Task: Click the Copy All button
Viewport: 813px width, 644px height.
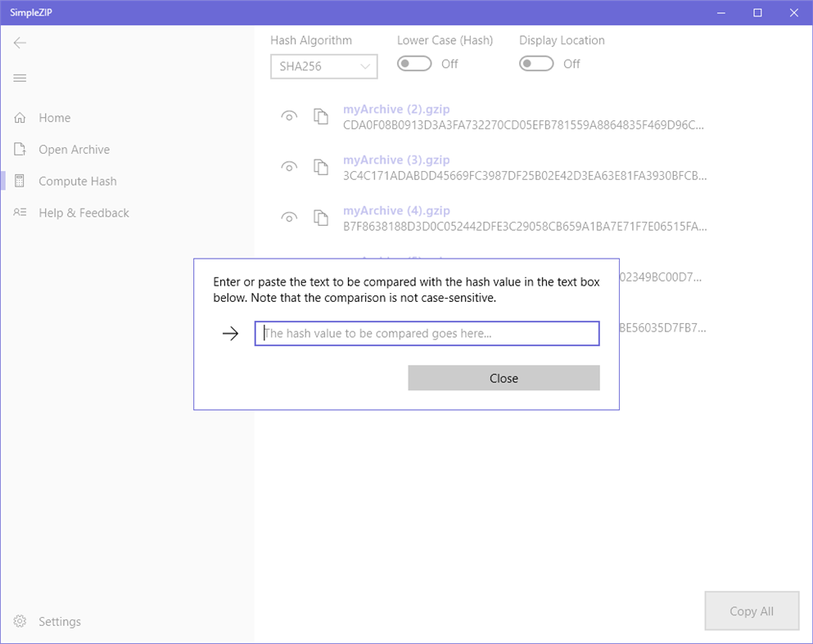Action: [x=751, y=610]
